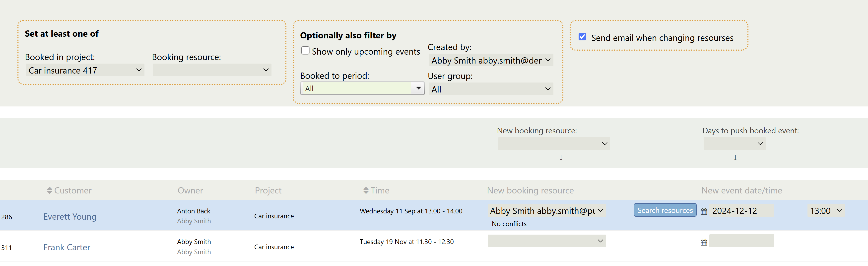Screen dimensions: 868x266
Task: Click the 2024-12-12 date field
Action: (741, 211)
